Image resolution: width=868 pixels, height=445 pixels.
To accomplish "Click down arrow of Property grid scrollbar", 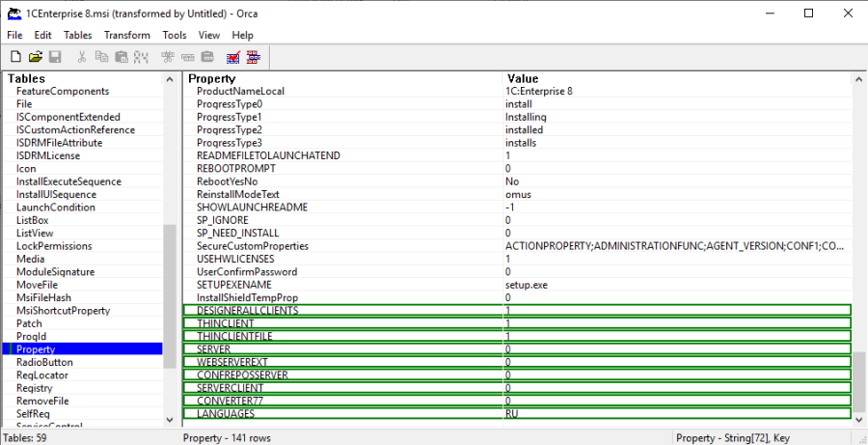I will click(858, 420).
